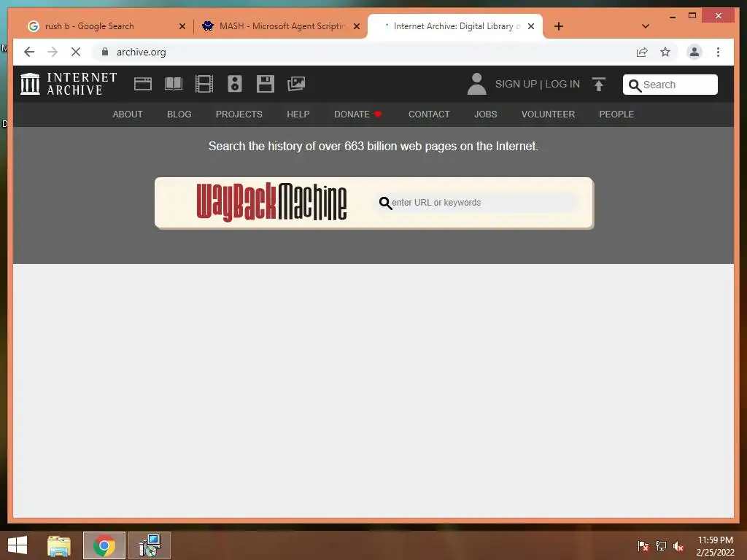Viewport: 747px width, 560px height.
Task: Focus the top Search input field
Action: (x=670, y=85)
